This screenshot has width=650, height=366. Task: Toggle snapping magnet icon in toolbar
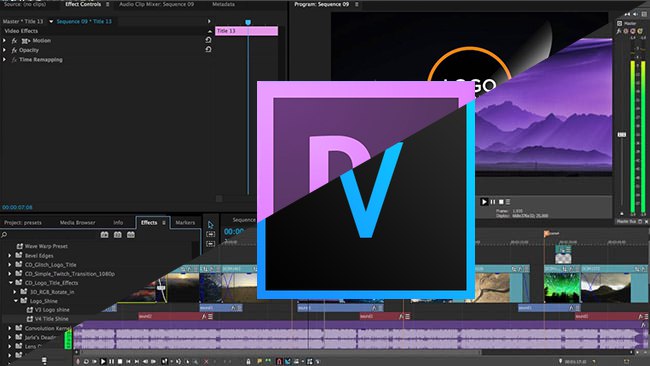[x=279, y=361]
